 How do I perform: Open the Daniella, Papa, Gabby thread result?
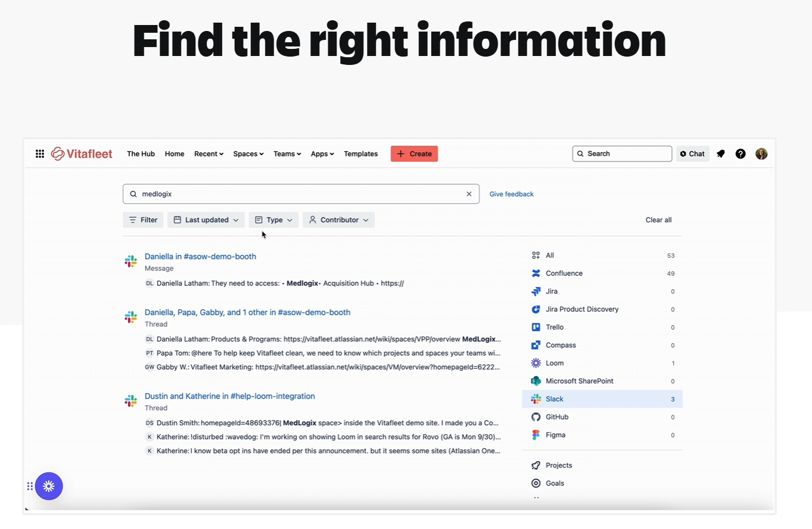click(247, 312)
